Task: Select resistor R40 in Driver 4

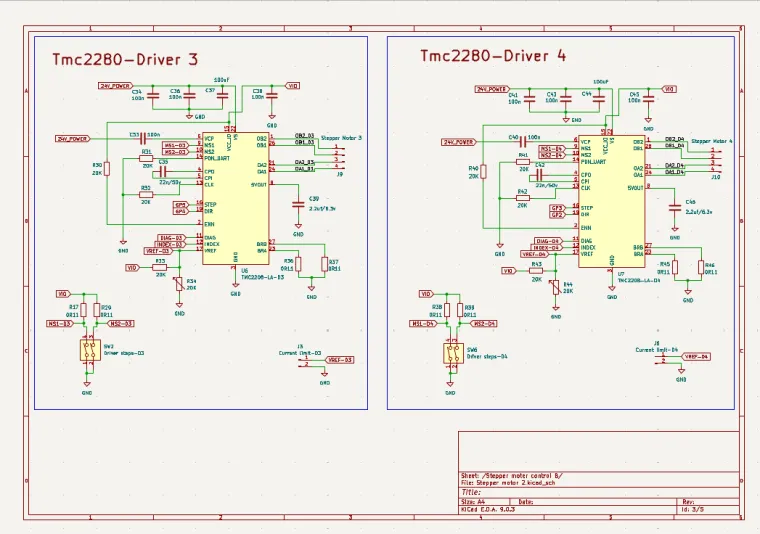Action: tap(483, 172)
